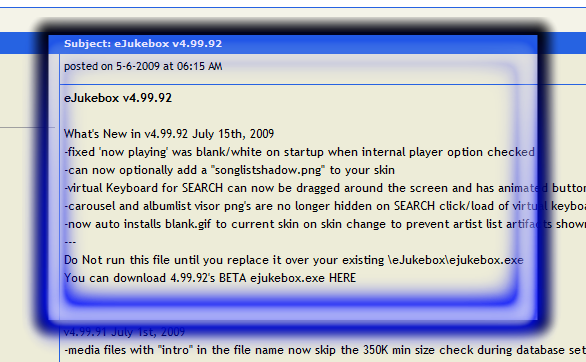Screen dimensions: 586x362
Task: Click the '---' separator text line
Action: click(x=70, y=242)
